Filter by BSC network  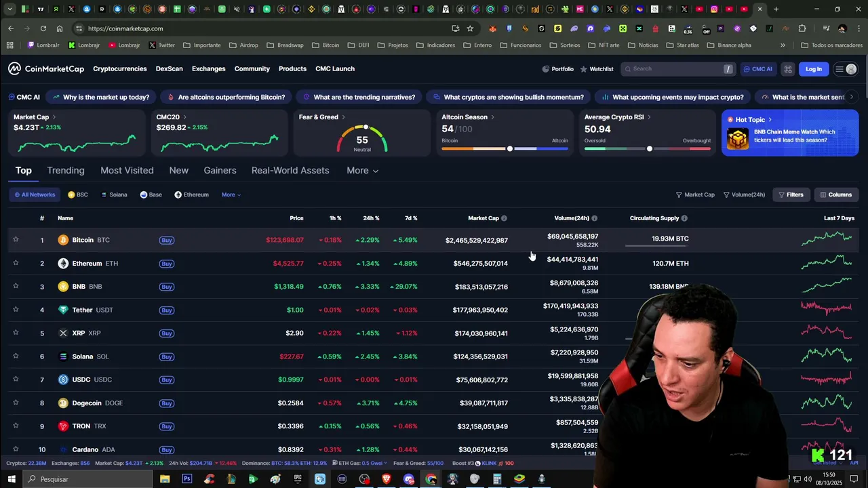pyautogui.click(x=78, y=195)
